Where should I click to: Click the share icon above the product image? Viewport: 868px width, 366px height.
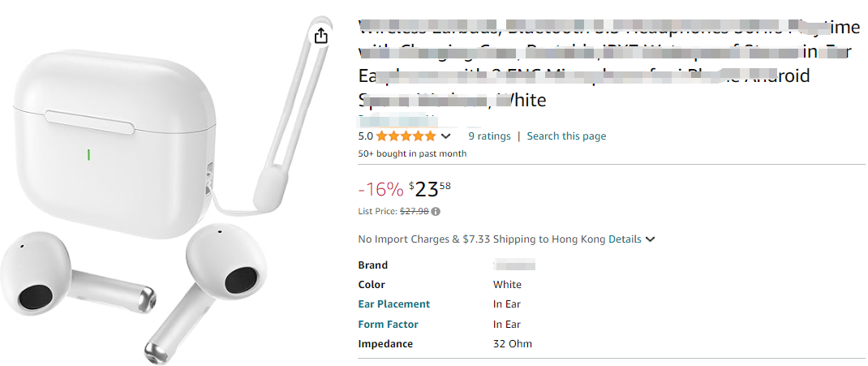[x=320, y=36]
